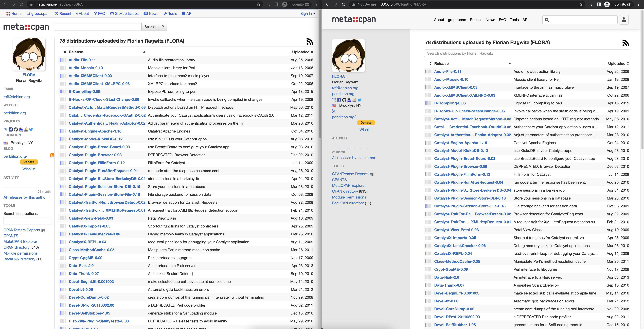The height and width of the screenshot is (329, 644).
Task: Bookmark the metacpan.org page with star icon
Action: click(259, 4)
